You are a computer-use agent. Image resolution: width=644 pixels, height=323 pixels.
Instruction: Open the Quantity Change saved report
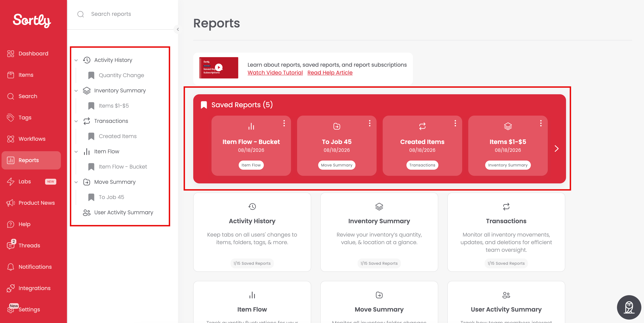coord(121,75)
